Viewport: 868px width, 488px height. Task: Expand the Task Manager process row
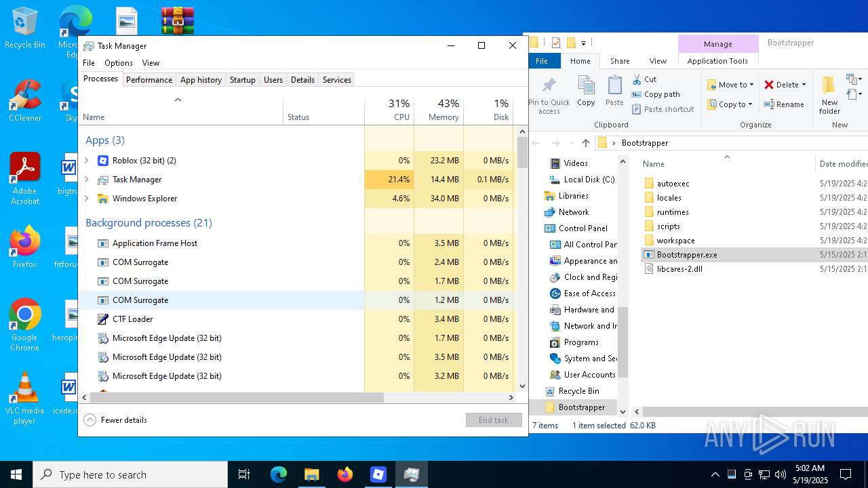[87, 180]
